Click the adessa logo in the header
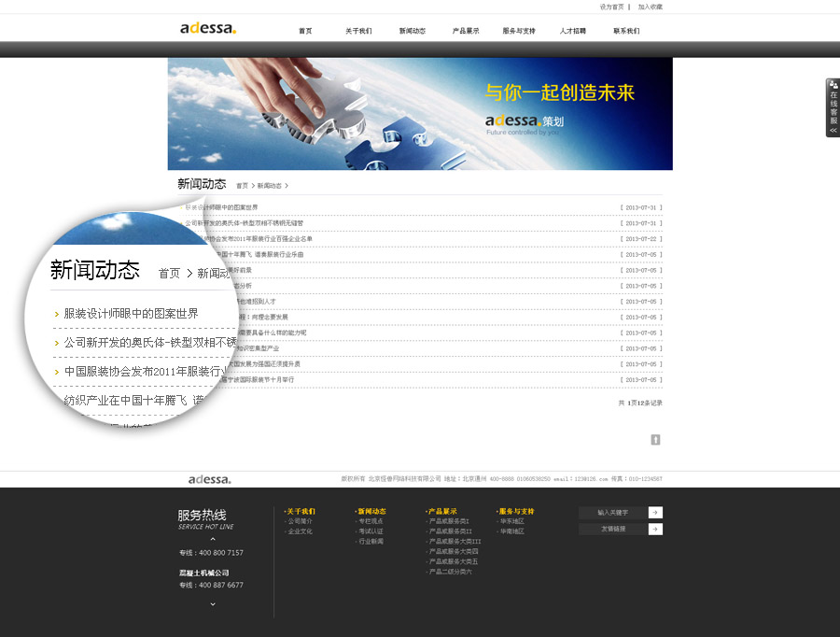840x637 pixels. pos(208,28)
